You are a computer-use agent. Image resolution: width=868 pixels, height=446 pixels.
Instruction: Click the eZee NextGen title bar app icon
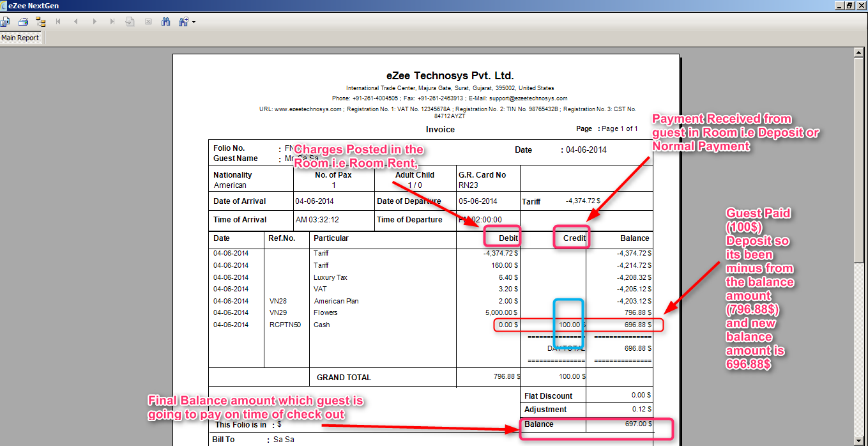[4, 5]
